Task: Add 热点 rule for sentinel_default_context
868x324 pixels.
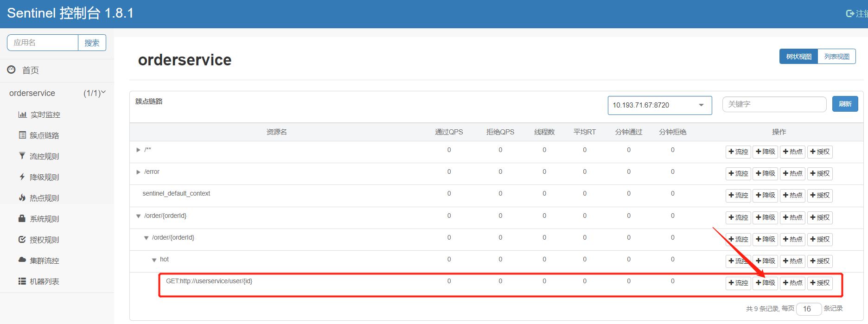Action: point(793,195)
